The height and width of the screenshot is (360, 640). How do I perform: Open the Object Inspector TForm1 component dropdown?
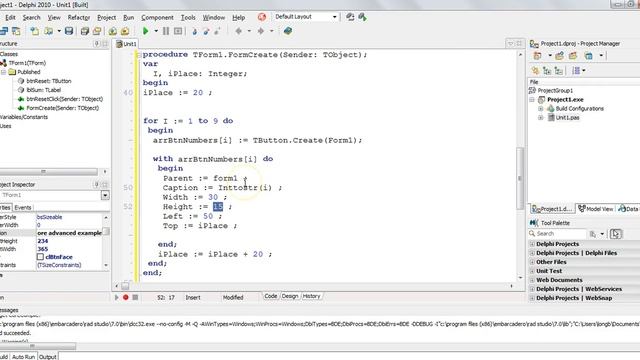(x=105, y=195)
